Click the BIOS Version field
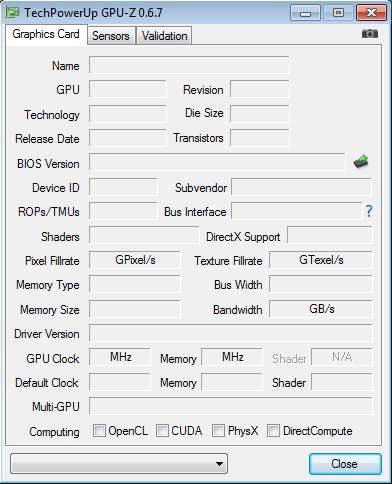Image resolution: width=392 pixels, height=484 pixels. (x=217, y=162)
